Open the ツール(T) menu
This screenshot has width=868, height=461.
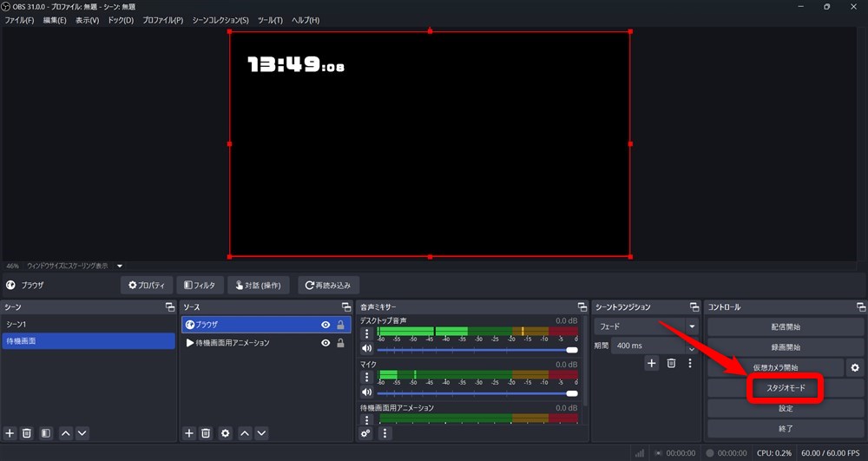(x=270, y=20)
